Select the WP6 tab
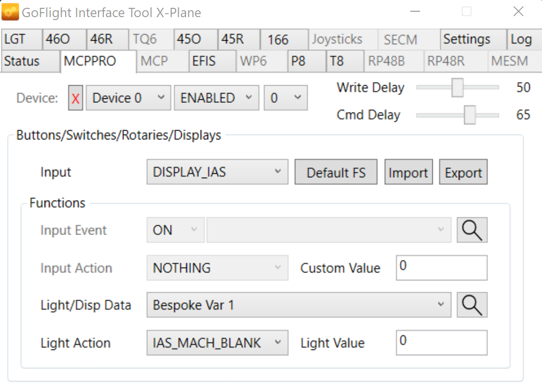The height and width of the screenshot is (392, 542). (261, 61)
